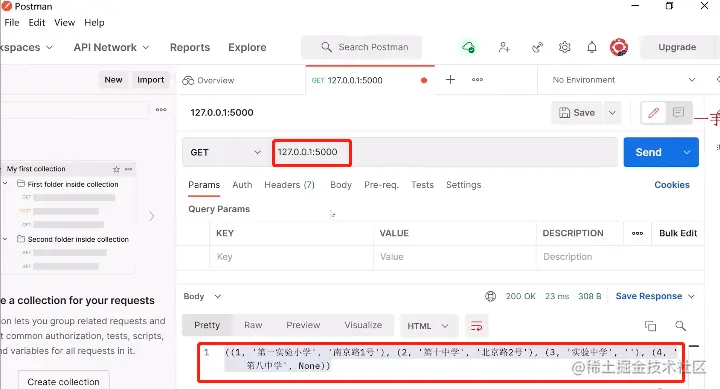The image size is (720, 389).
Task: Click the Create collection button
Action: 63,382
